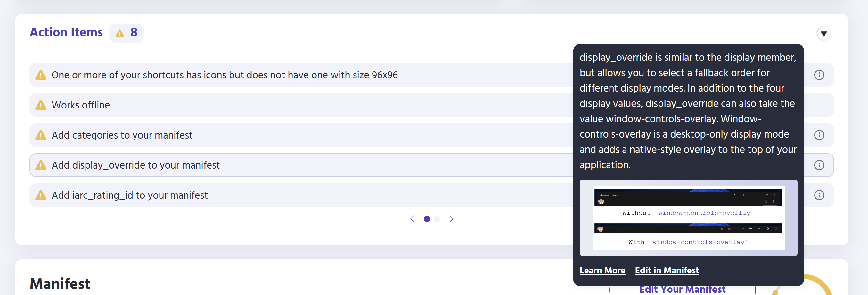This screenshot has width=868, height=295.
Task: Select second pagination dot
Action: pyautogui.click(x=437, y=219)
